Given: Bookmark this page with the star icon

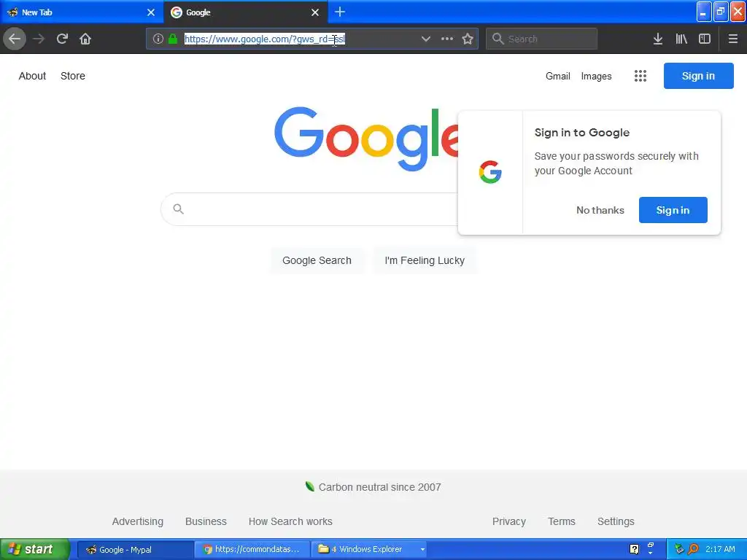Looking at the screenshot, I should [x=468, y=39].
